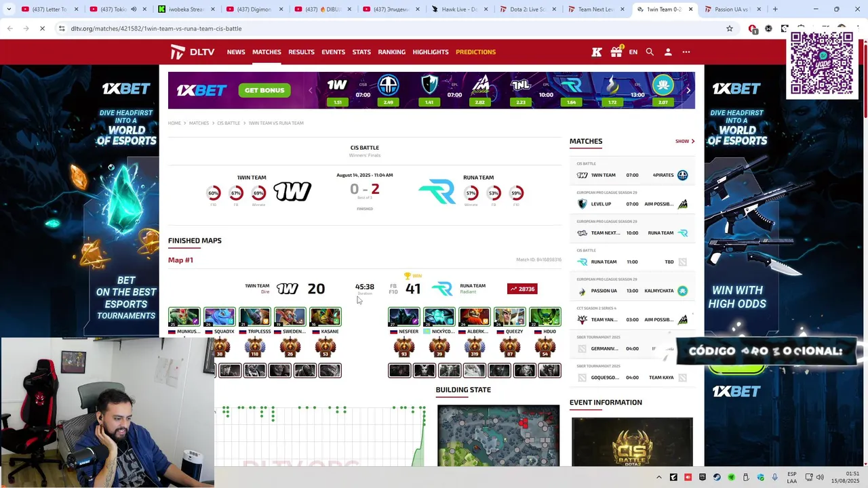Open the three-dots more menu in header
Viewport: 868px width, 488px height.
[x=686, y=52]
